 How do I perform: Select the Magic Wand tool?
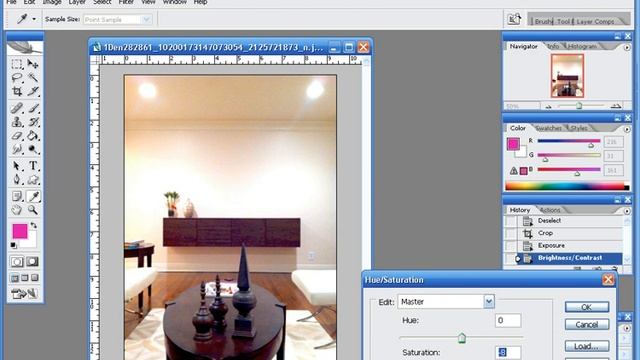33,78
